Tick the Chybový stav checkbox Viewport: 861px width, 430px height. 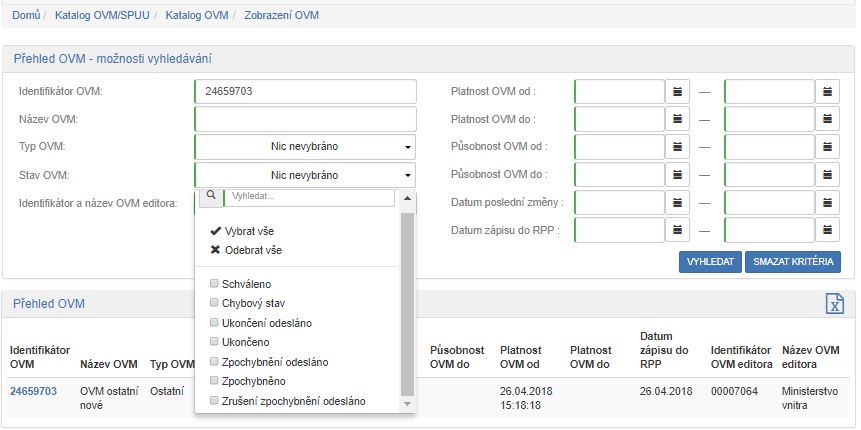pyautogui.click(x=214, y=303)
